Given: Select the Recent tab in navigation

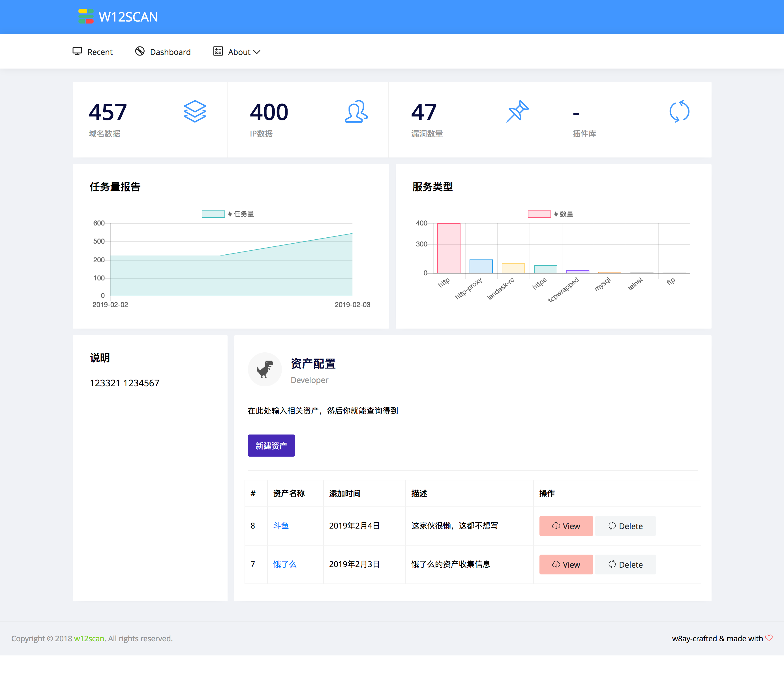Looking at the screenshot, I should click(x=94, y=51).
